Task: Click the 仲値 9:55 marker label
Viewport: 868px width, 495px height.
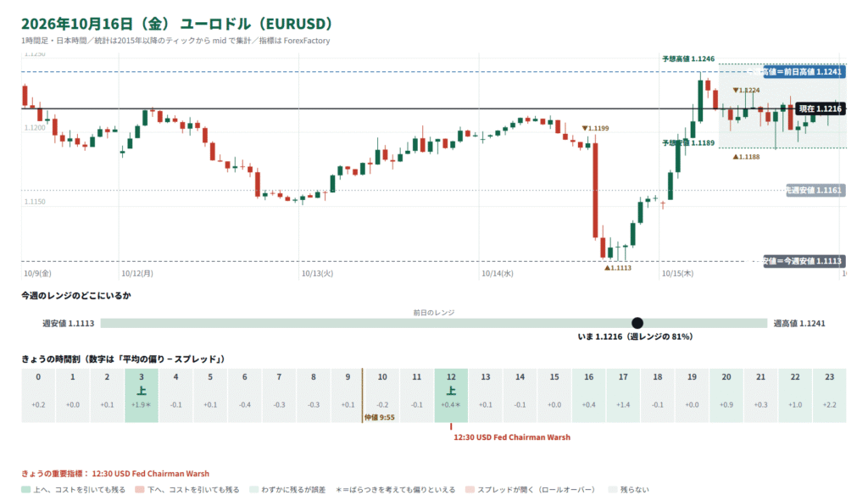Action: 379,418
